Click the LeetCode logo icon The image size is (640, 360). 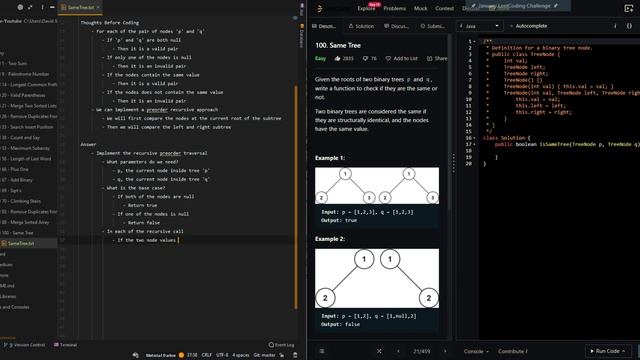pyautogui.click(x=320, y=8)
